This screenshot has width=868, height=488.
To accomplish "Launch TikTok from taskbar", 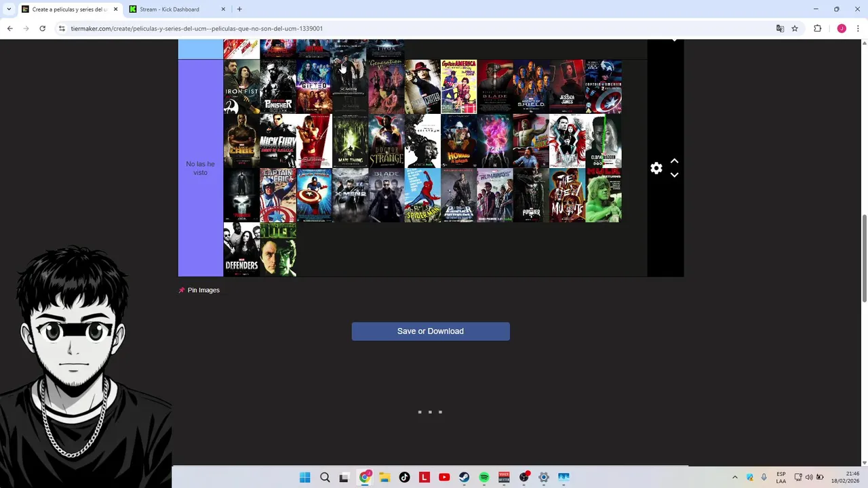I will click(x=404, y=477).
